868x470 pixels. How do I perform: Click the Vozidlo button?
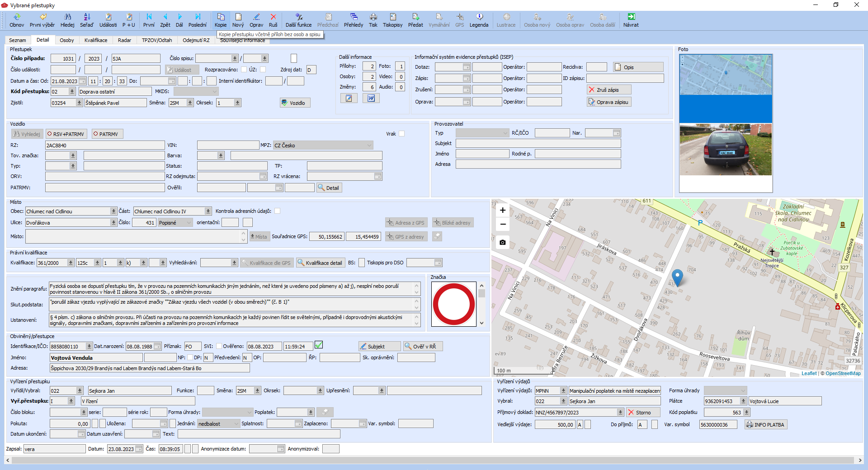coord(295,103)
